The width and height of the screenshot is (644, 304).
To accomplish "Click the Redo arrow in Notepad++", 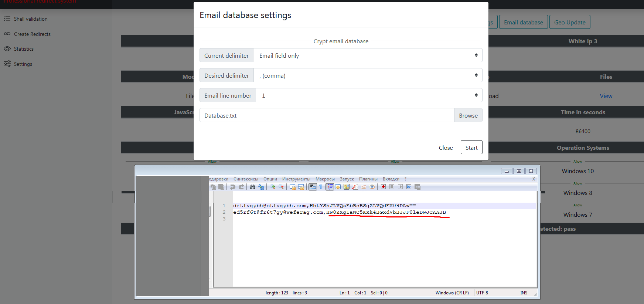I will pyautogui.click(x=241, y=187).
